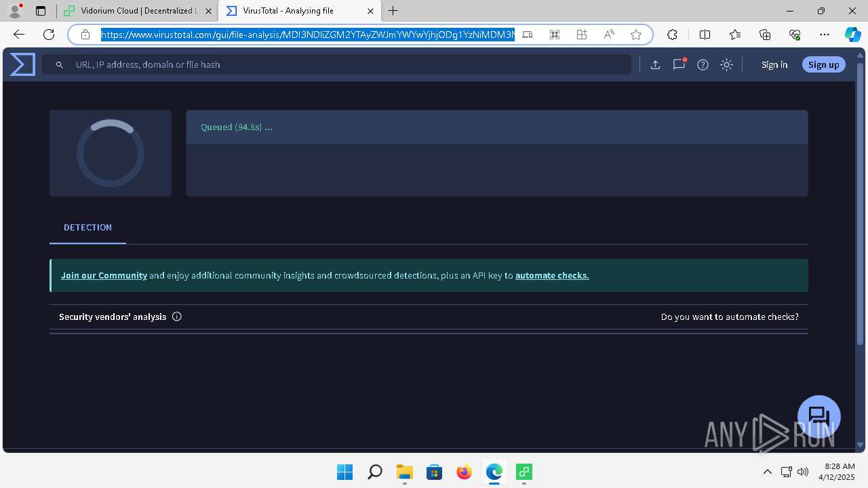Click the Sign in link
Image resolution: width=868 pixels, height=488 pixels.
[x=774, y=64]
